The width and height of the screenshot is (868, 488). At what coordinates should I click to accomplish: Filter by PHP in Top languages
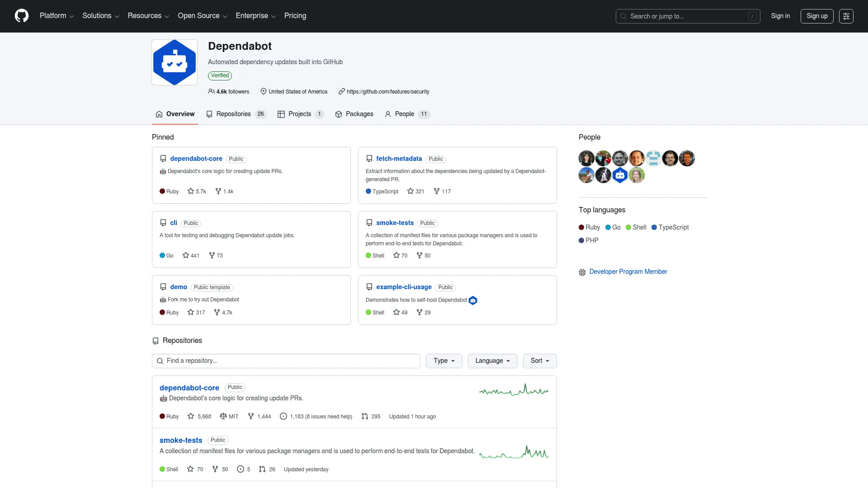point(589,240)
